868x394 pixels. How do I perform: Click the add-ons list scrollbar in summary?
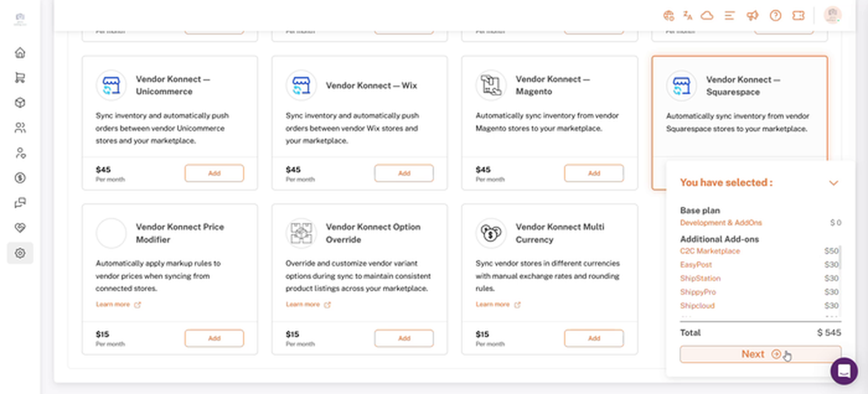click(x=840, y=258)
